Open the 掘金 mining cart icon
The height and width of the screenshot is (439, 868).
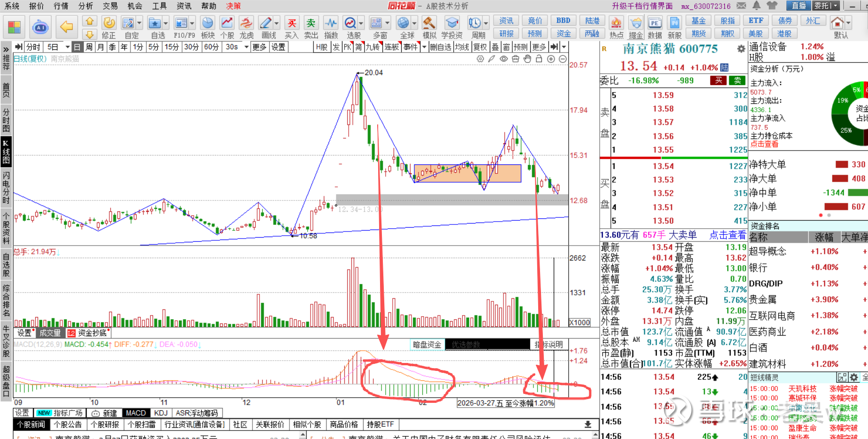[636, 23]
